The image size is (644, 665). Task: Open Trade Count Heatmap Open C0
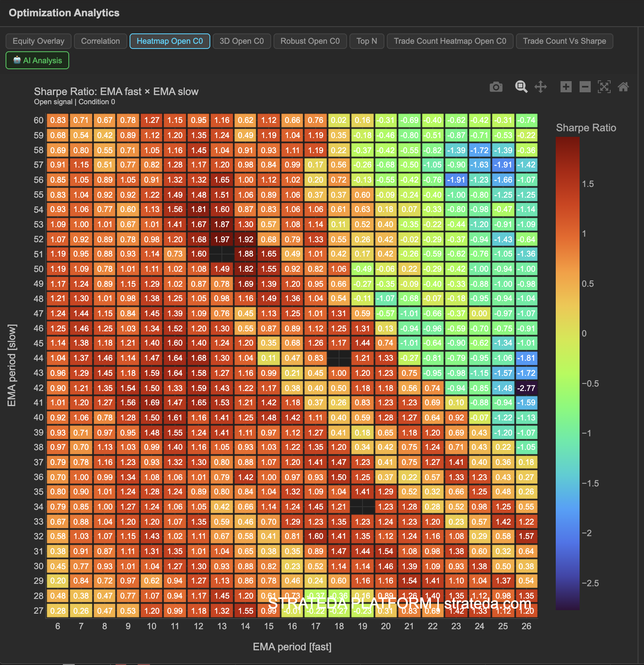click(450, 41)
